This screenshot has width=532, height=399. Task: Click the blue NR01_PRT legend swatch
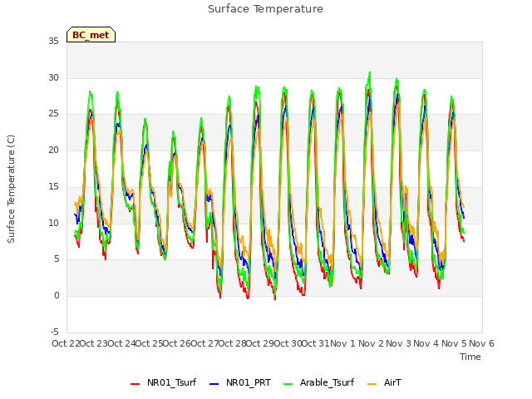coord(214,384)
